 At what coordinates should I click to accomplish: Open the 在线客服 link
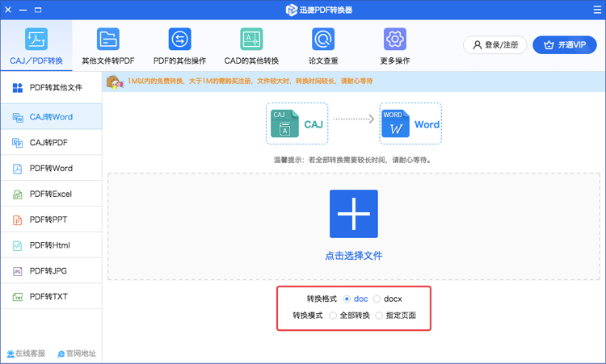(26, 354)
